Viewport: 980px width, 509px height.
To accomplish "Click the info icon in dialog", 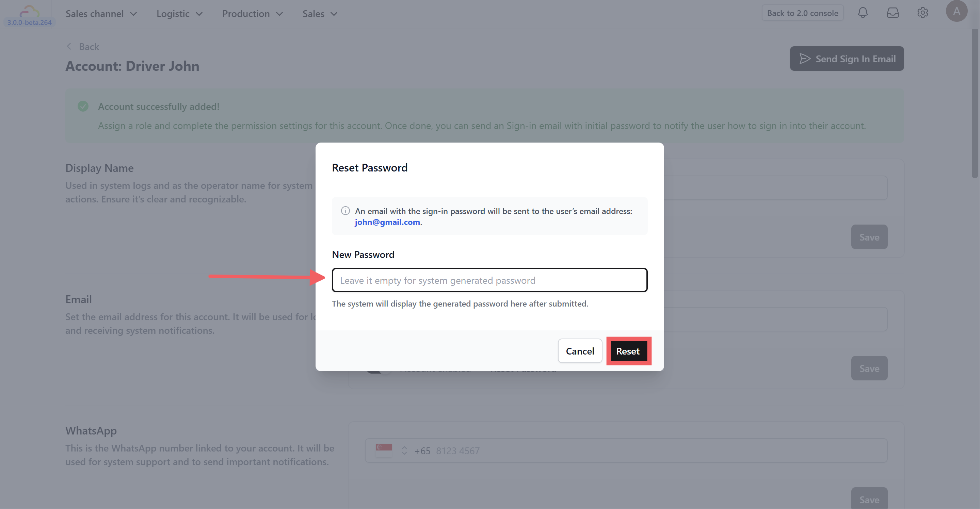I will 345,211.
